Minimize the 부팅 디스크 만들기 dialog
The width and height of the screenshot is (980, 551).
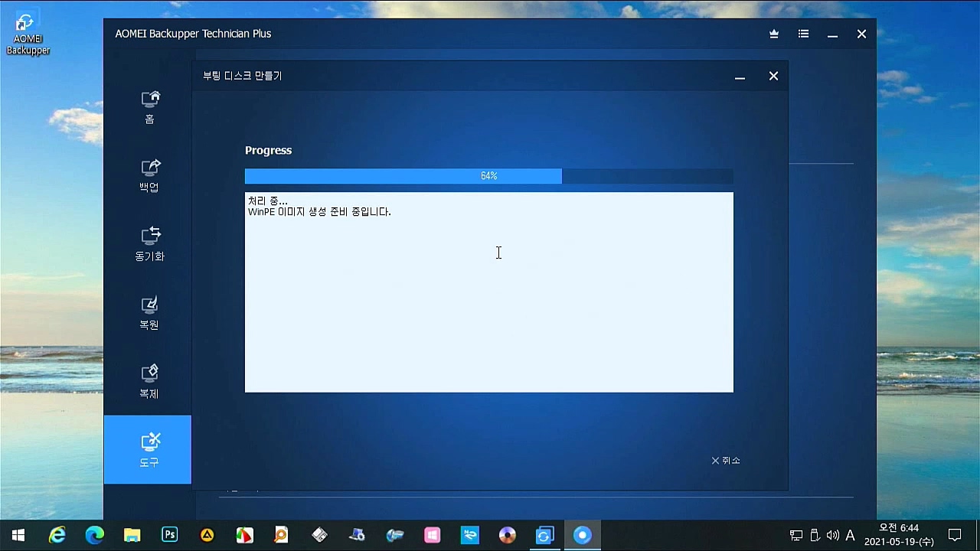tap(740, 76)
